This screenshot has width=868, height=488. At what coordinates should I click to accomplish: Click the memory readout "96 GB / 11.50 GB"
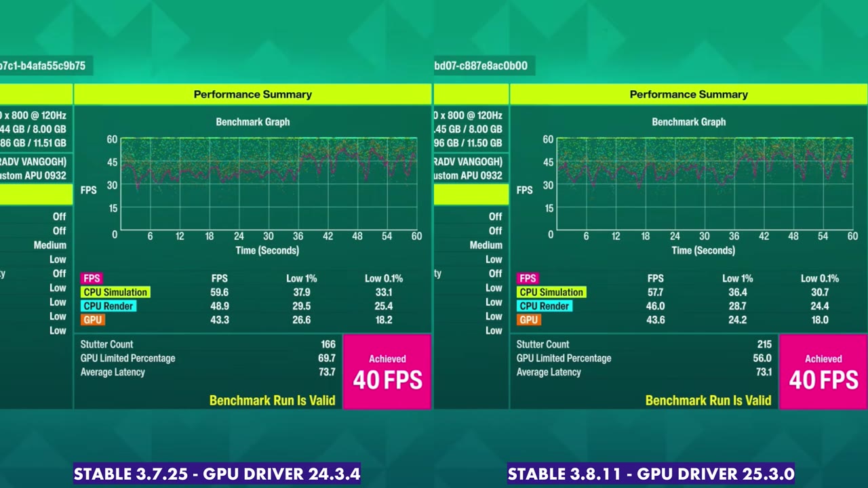469,143
